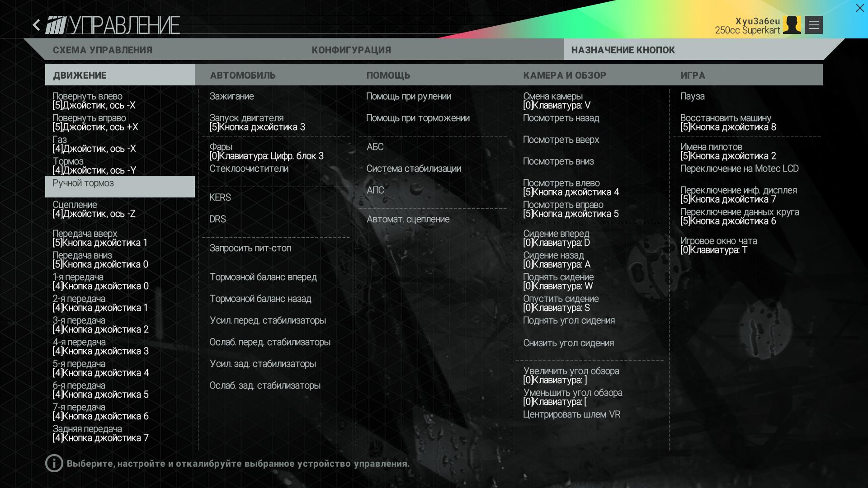This screenshot has width=868, height=488.
Task: Click the back arrow beside УПРАВЛЕНИЕ
Action: [37, 25]
